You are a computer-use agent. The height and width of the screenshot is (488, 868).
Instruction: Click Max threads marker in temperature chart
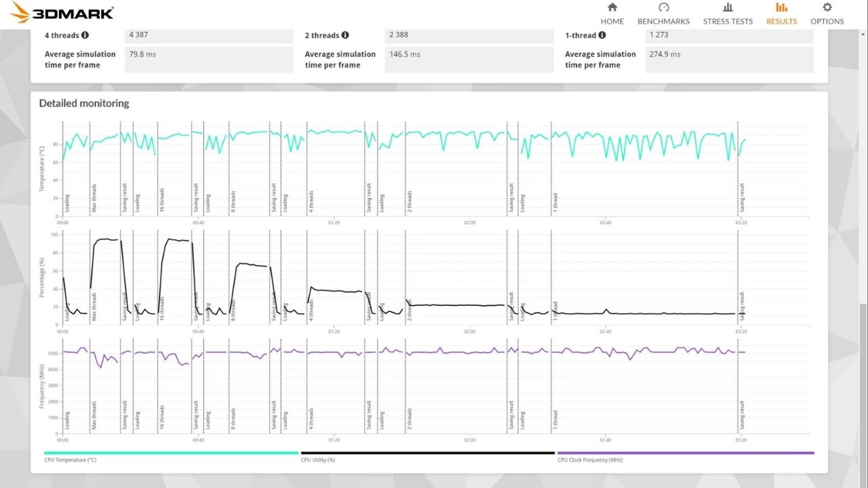tap(94, 197)
